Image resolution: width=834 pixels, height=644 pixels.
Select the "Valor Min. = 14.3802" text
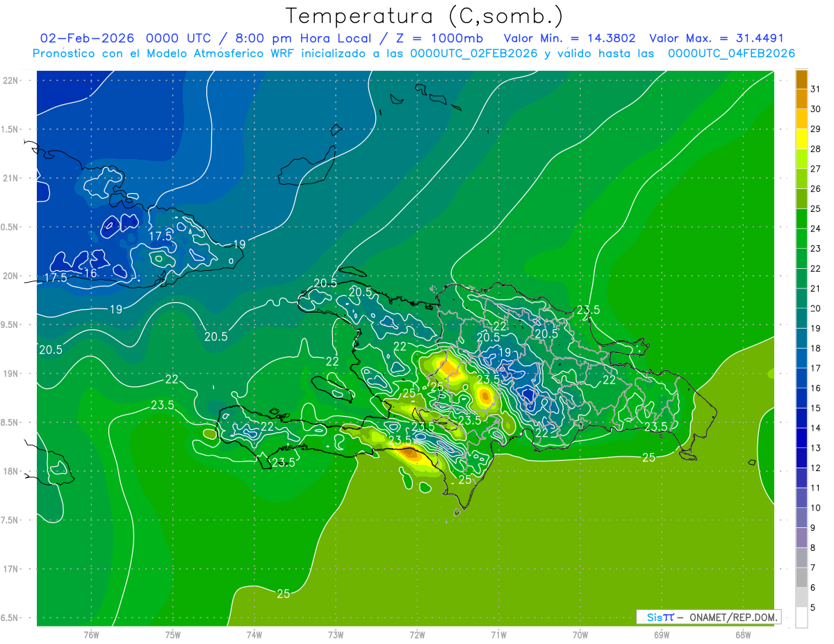(x=569, y=38)
